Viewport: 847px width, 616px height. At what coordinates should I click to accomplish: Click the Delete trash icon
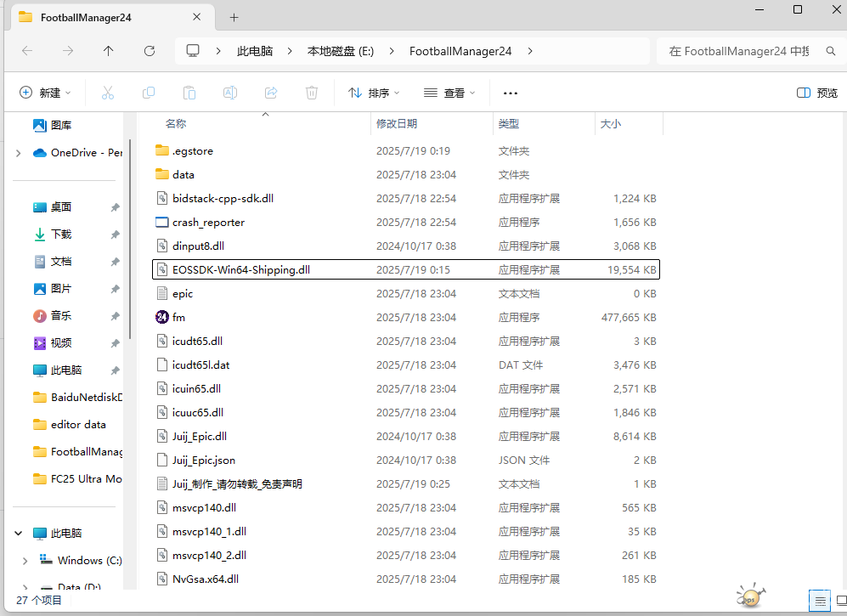pos(312,93)
